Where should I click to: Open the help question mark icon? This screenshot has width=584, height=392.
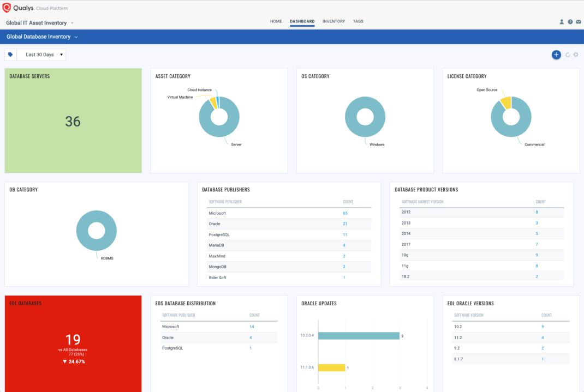point(570,22)
